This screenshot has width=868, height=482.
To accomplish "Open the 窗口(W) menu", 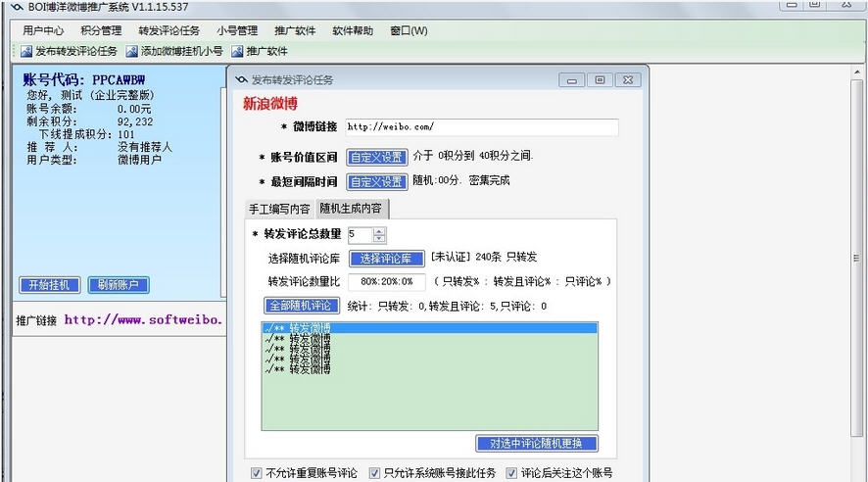I will (x=409, y=30).
